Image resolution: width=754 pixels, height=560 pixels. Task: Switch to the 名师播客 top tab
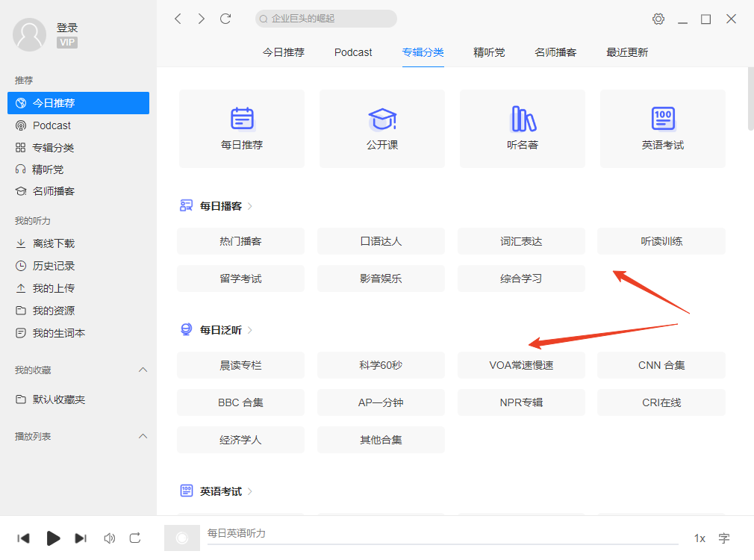(x=555, y=52)
